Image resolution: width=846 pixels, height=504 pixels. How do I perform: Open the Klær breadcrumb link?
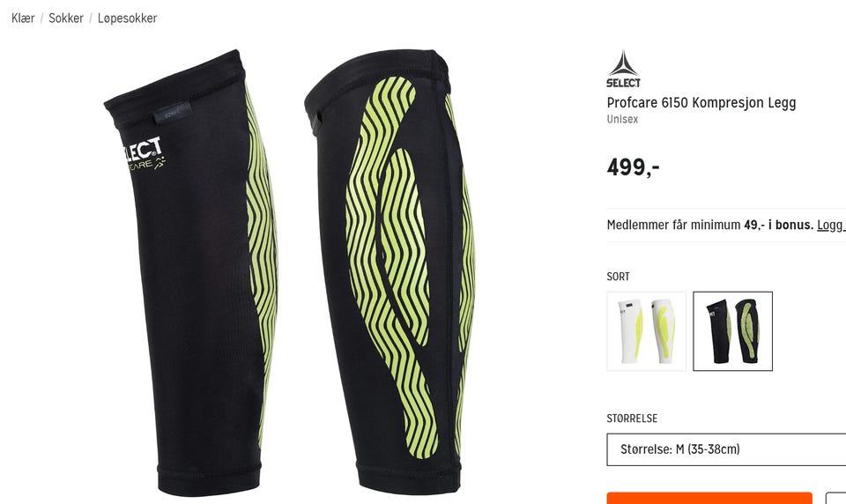23,18
